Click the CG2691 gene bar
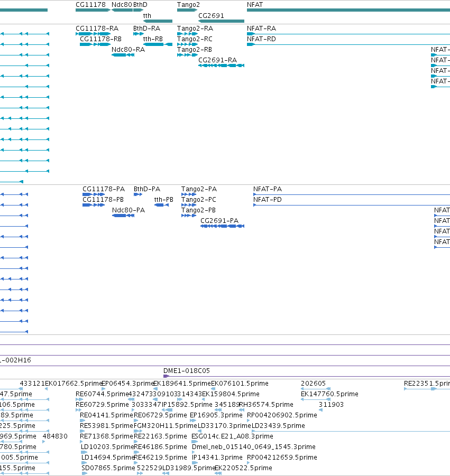Screen dimensions: 450x476 tap(221, 21)
